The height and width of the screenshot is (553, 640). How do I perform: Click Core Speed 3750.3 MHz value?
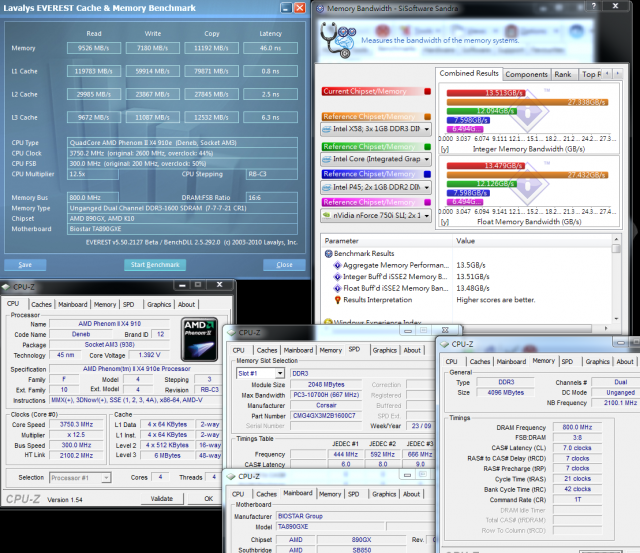(75, 424)
